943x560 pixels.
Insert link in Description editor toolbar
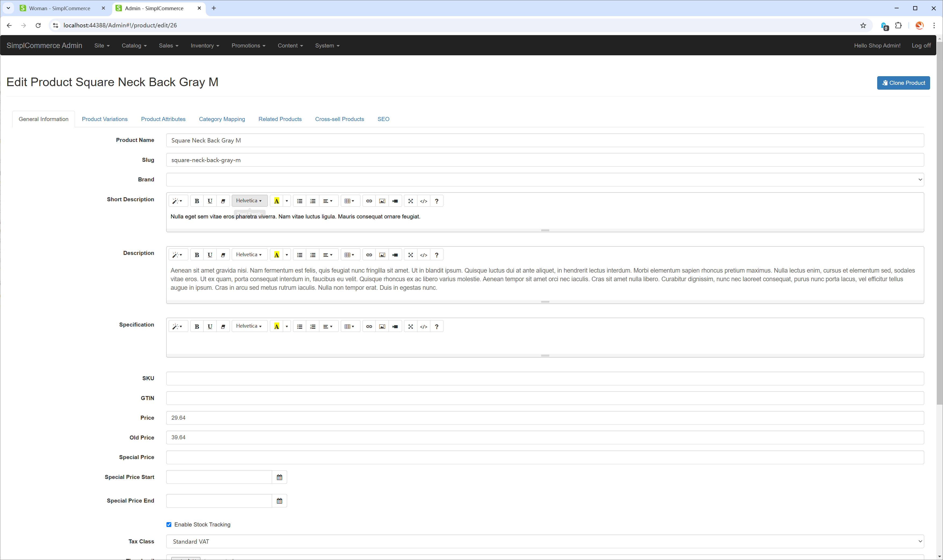pyautogui.click(x=369, y=255)
